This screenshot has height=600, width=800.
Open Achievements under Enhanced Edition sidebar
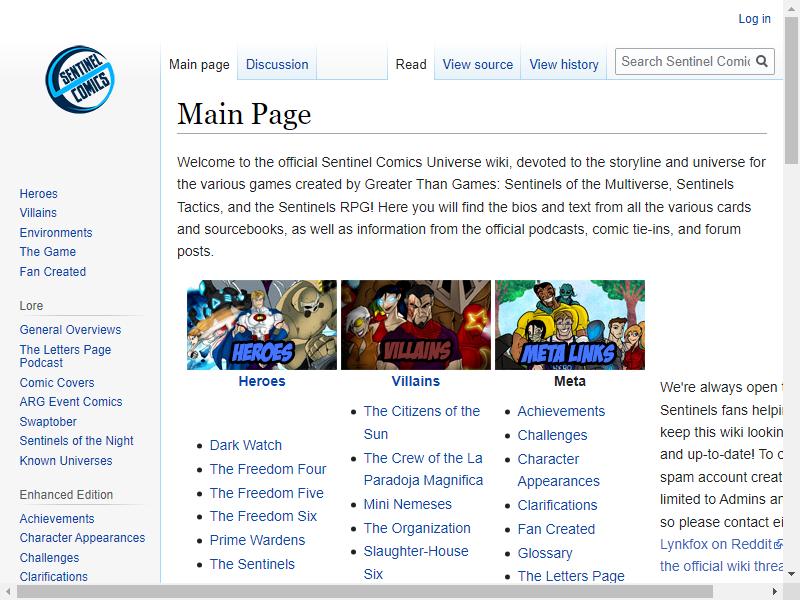click(x=57, y=518)
